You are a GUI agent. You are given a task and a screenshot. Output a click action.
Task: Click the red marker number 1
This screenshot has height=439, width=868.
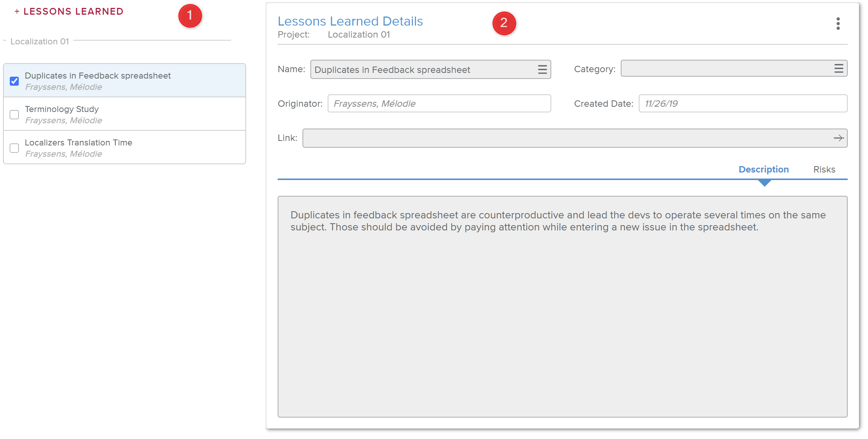(190, 16)
